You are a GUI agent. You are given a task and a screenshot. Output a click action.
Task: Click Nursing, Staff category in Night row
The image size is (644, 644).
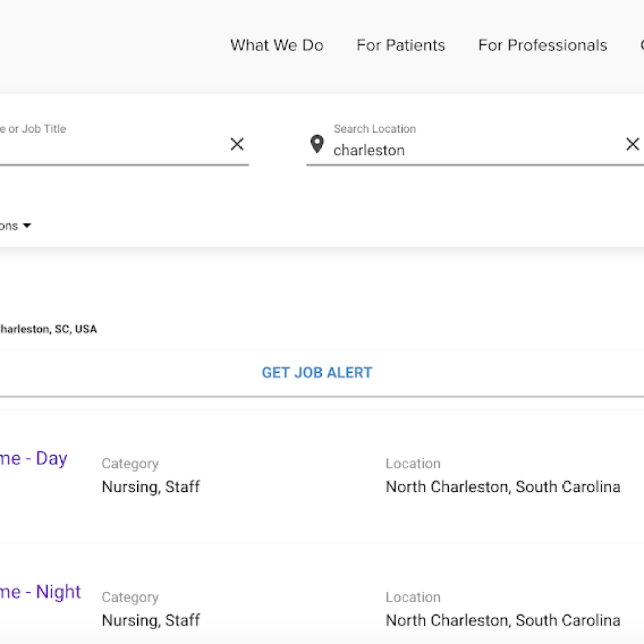point(151,620)
